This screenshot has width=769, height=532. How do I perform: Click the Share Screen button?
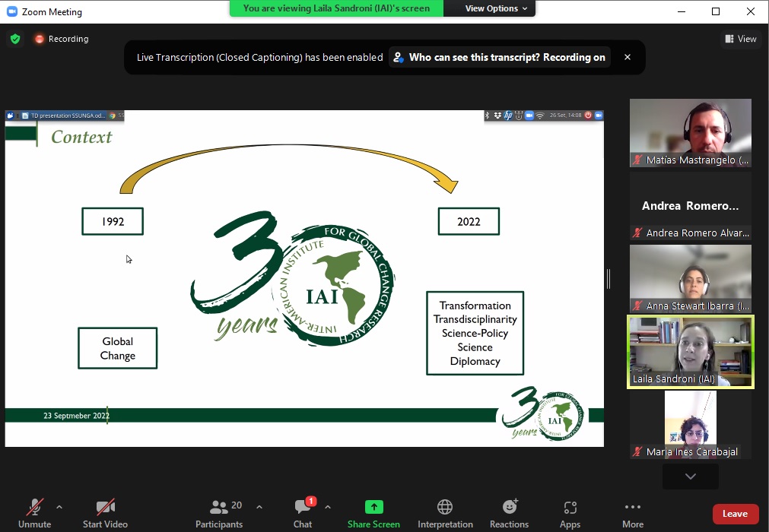[x=373, y=514]
